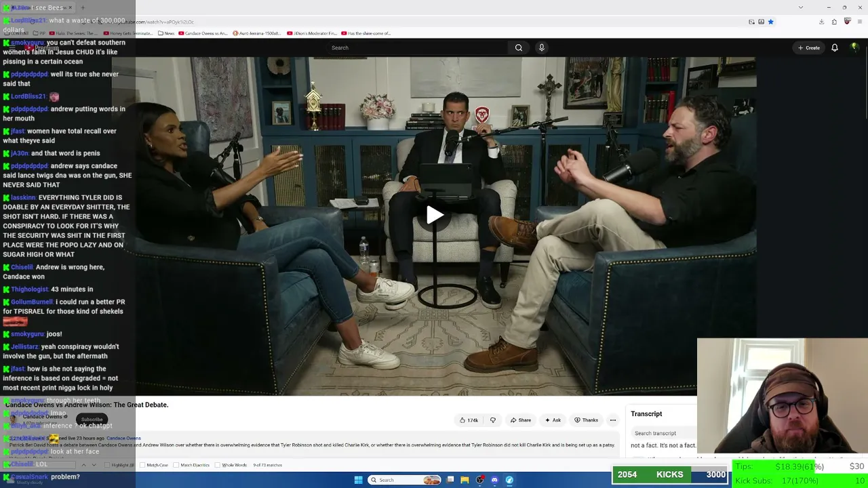Click the shield extension icon in toolbar
Image resolution: width=868 pixels, height=488 pixels.
click(847, 22)
